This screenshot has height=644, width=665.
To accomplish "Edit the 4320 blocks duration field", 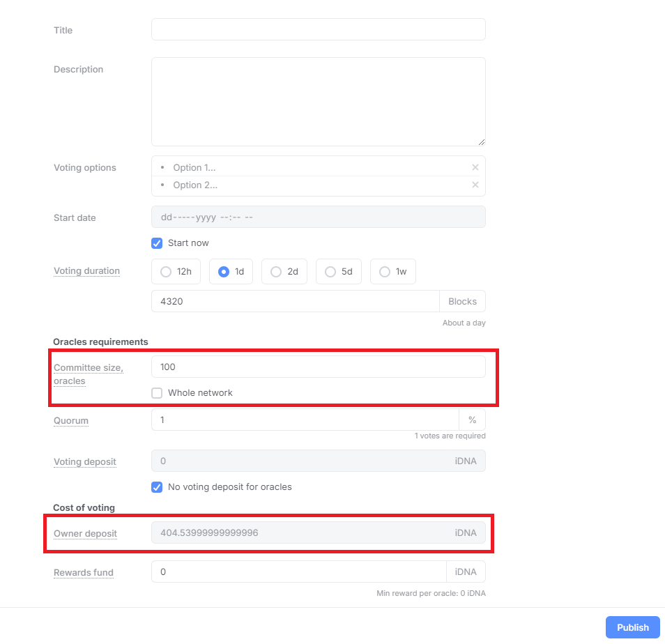I will tap(295, 301).
